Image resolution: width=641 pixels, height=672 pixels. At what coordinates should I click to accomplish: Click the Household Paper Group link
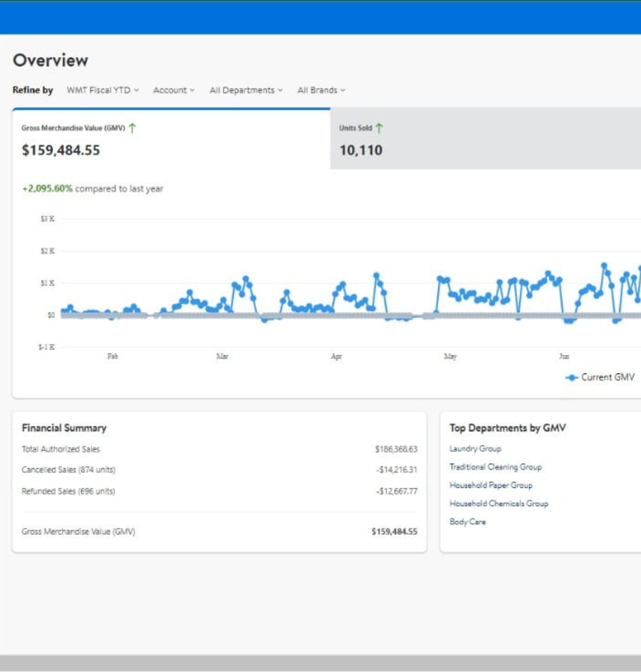click(491, 485)
